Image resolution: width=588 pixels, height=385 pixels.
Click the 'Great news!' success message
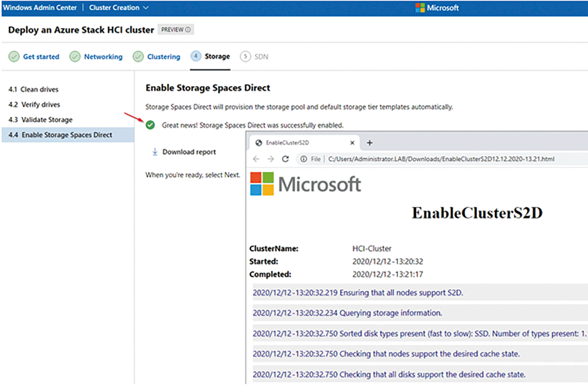(x=253, y=125)
